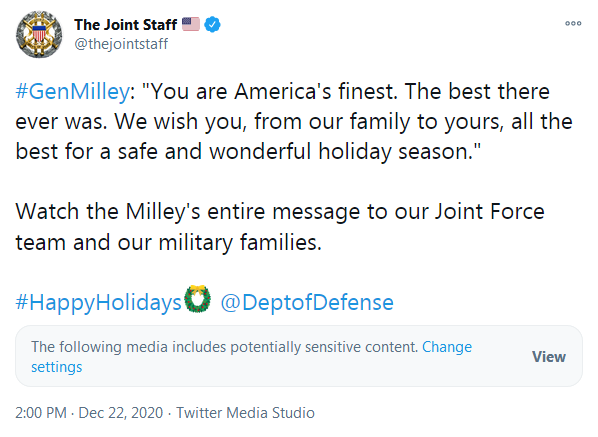This screenshot has width=598, height=437.
Task: Open the three-dot more options menu
Action: pos(573,24)
